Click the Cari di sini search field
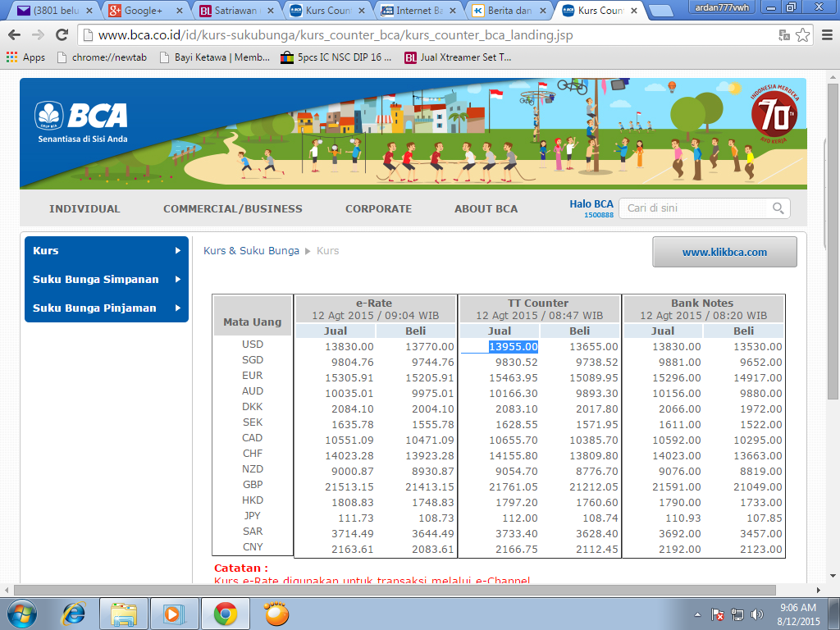 coord(696,208)
